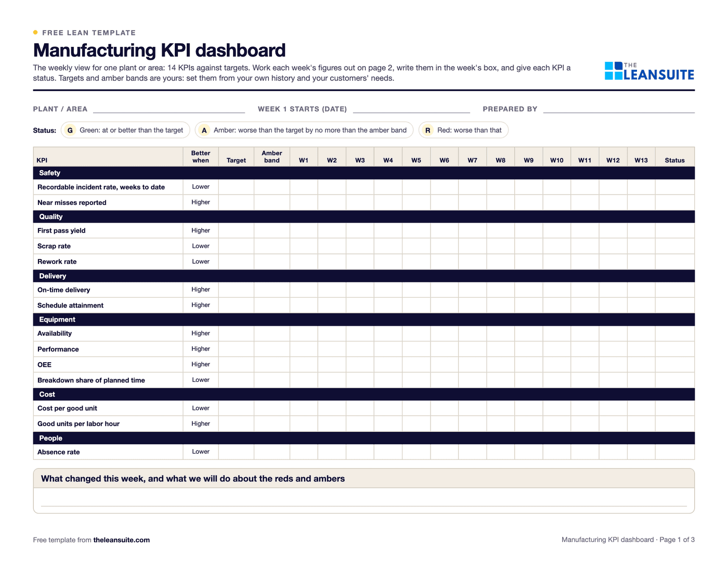Click the green G status badge

pyautogui.click(x=70, y=130)
